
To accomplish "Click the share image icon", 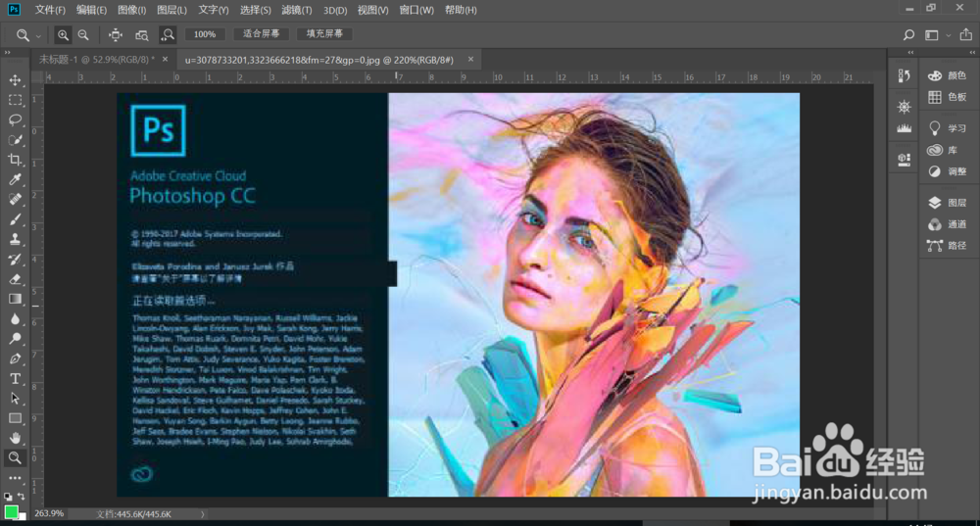I will coord(966,34).
